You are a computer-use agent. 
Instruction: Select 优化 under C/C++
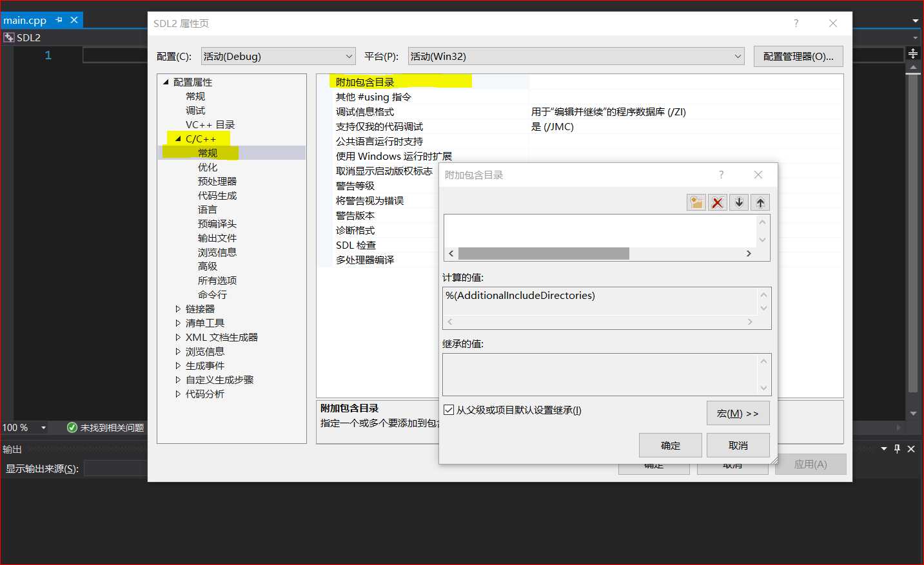(208, 167)
